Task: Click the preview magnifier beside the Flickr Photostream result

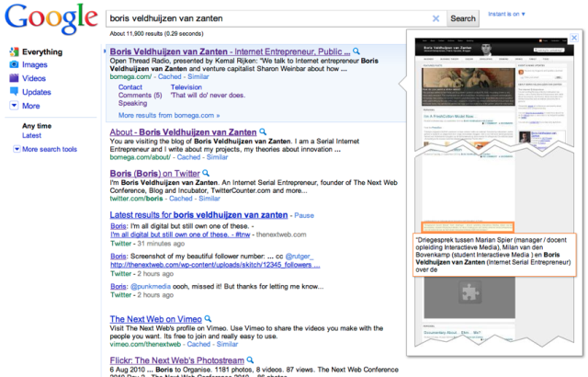Action: tap(249, 362)
